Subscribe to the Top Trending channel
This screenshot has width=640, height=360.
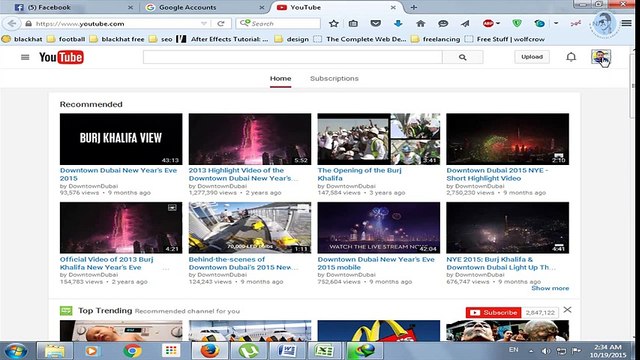point(493,313)
